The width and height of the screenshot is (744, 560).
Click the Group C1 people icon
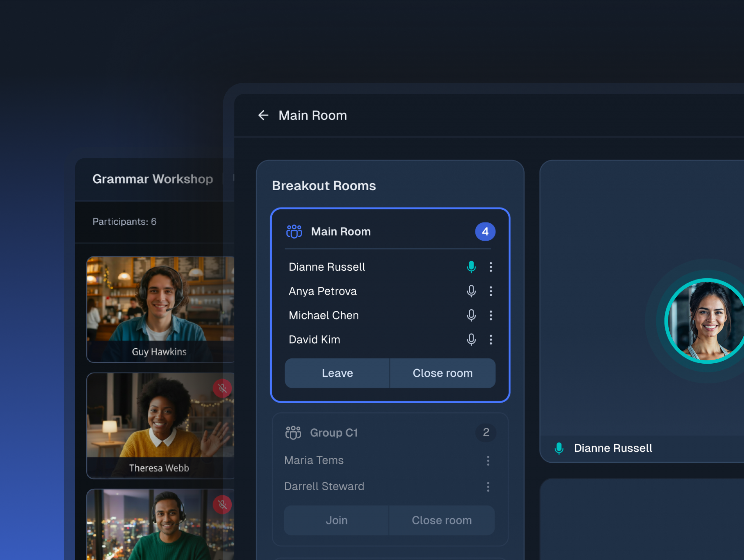point(293,432)
